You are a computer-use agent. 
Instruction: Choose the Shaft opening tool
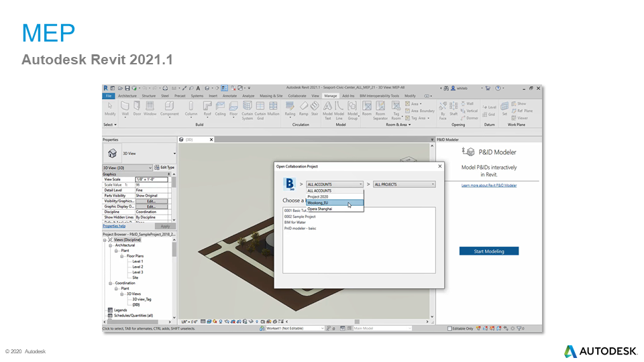click(x=453, y=109)
